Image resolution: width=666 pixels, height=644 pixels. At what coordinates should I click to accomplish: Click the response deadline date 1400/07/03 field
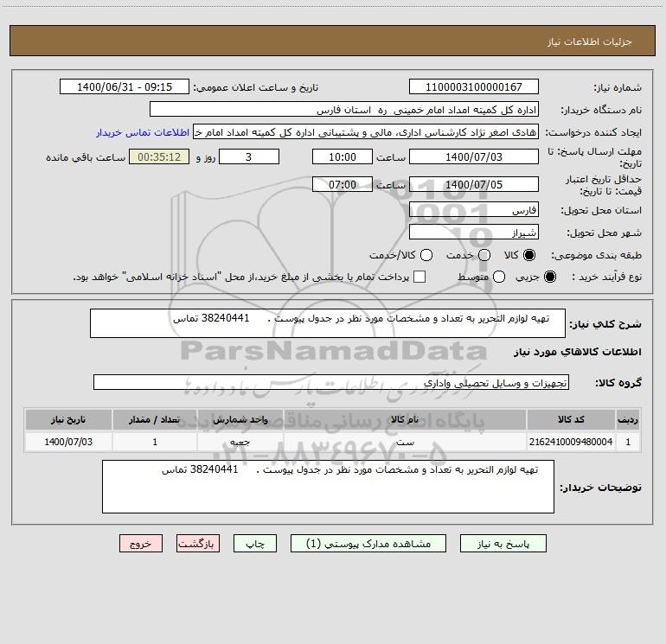pyautogui.click(x=474, y=156)
